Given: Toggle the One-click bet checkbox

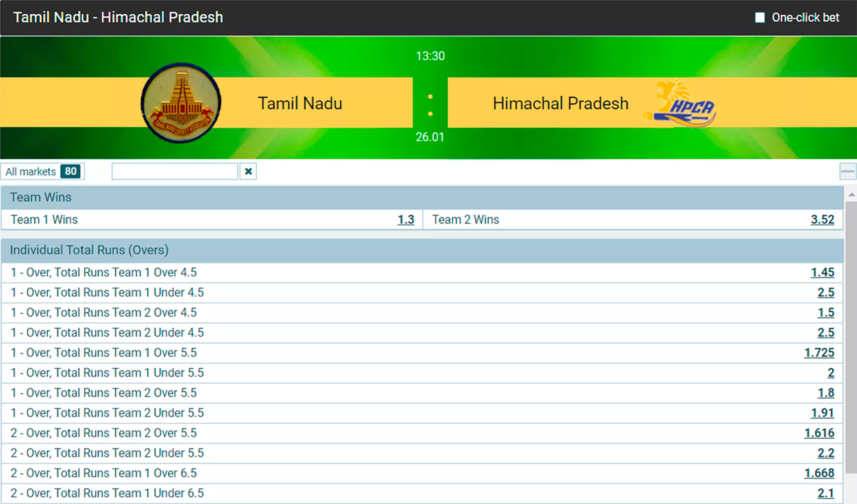Looking at the screenshot, I should tap(761, 17).
